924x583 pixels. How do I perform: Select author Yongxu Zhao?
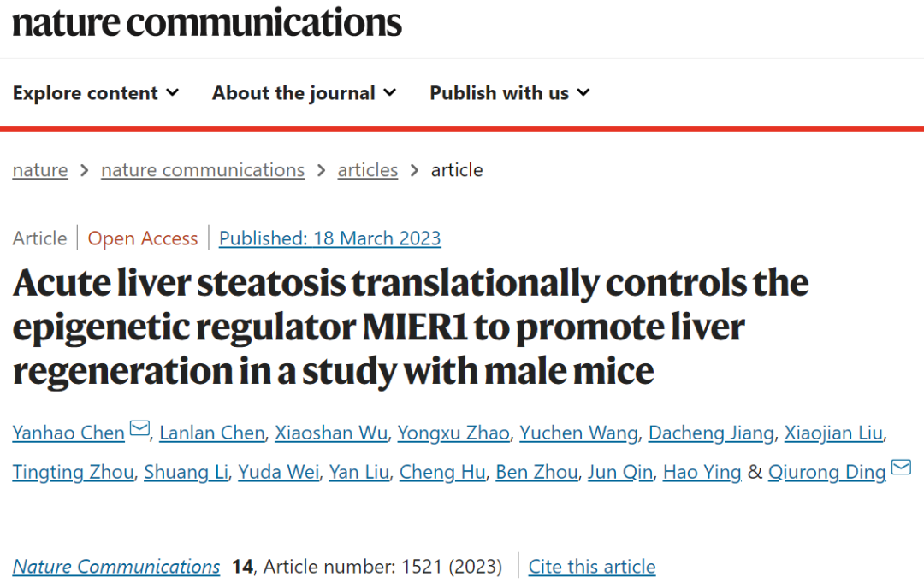[453, 433]
